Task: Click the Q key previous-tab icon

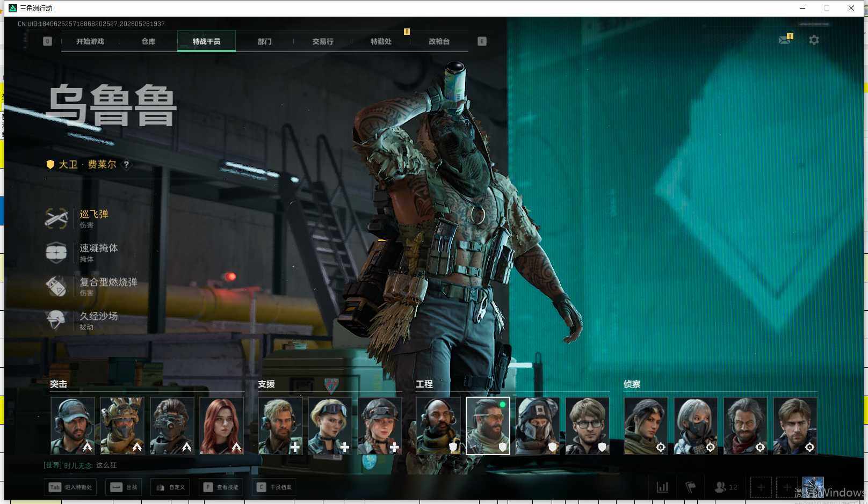Action: 47,41
